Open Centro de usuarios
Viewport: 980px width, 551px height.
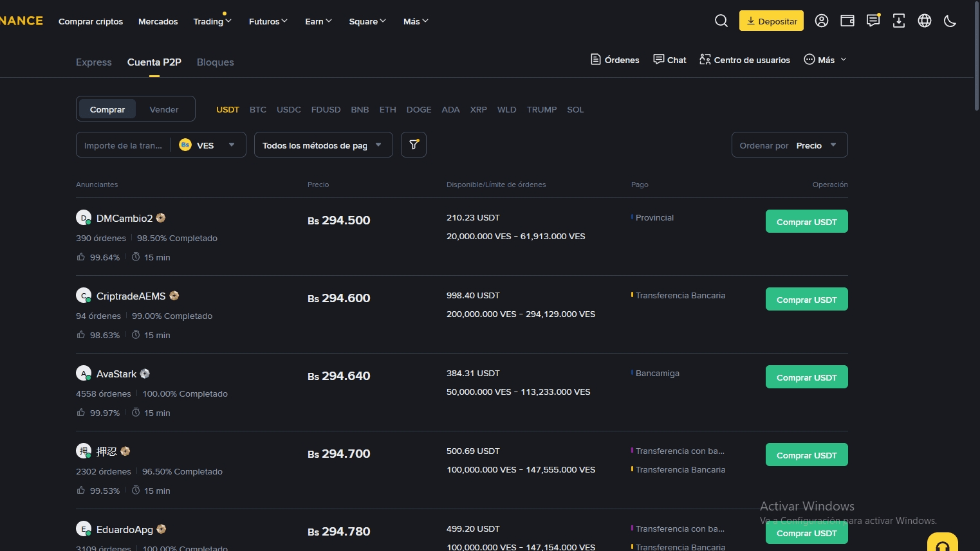coord(745,60)
